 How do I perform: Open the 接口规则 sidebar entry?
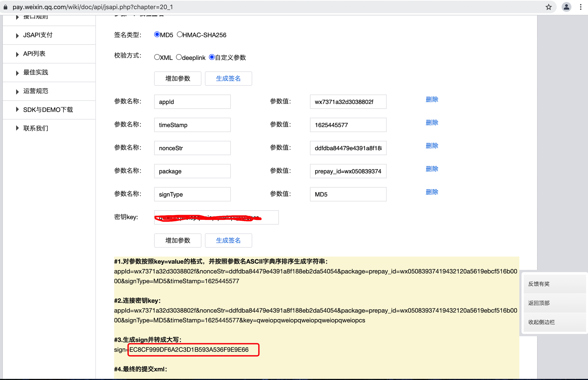click(x=35, y=16)
